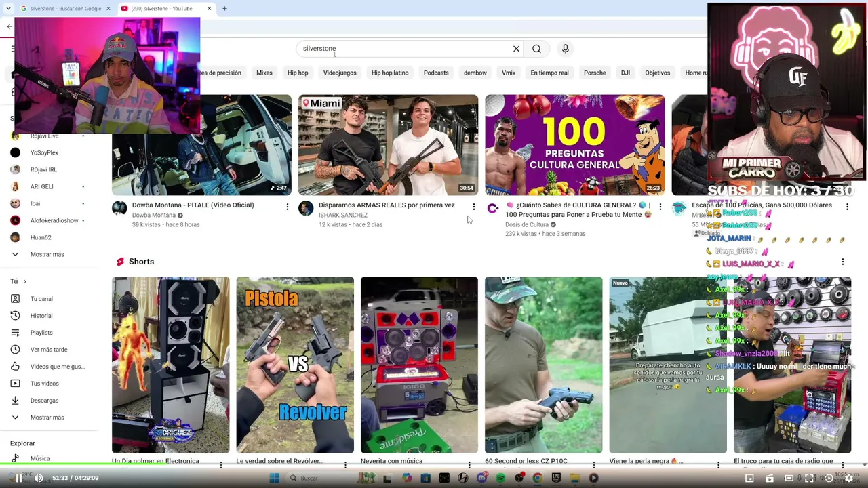Open options menu for CULTURA GENERAL video
This screenshot has height=488, width=868.
click(x=660, y=207)
